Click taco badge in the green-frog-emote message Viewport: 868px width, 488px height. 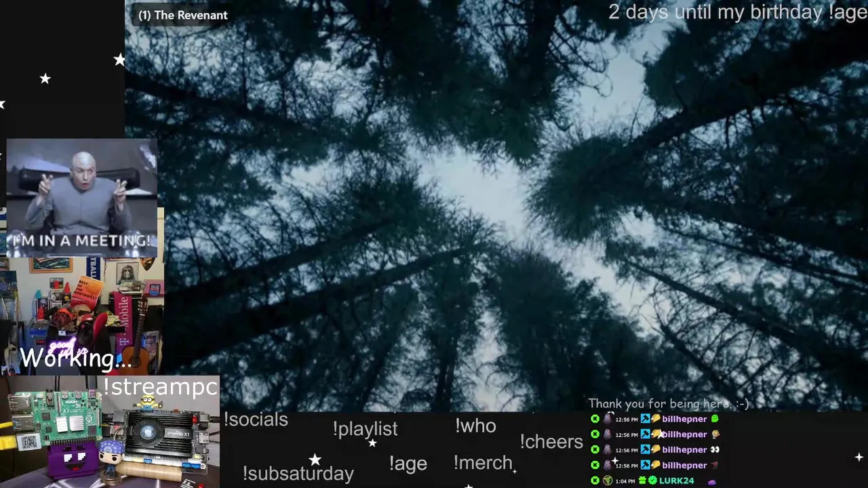click(656, 419)
